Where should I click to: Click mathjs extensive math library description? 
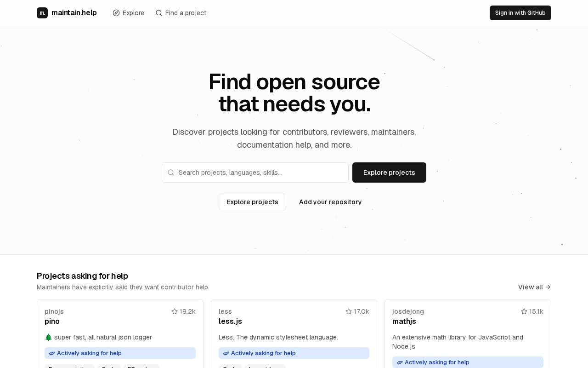tap(458, 342)
